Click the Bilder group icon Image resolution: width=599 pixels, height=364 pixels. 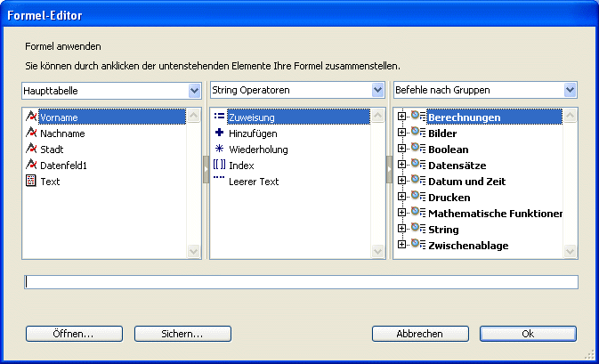[417, 133]
